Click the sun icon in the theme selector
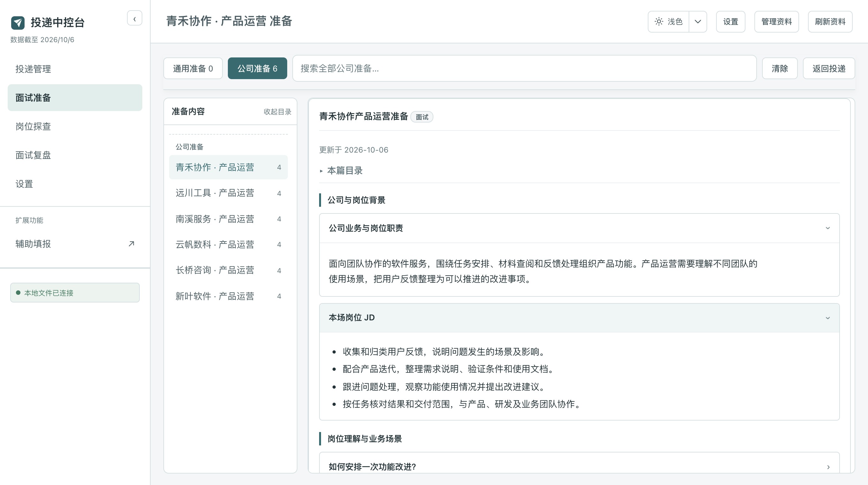Viewport: 868px width, 485px height. click(x=659, y=22)
